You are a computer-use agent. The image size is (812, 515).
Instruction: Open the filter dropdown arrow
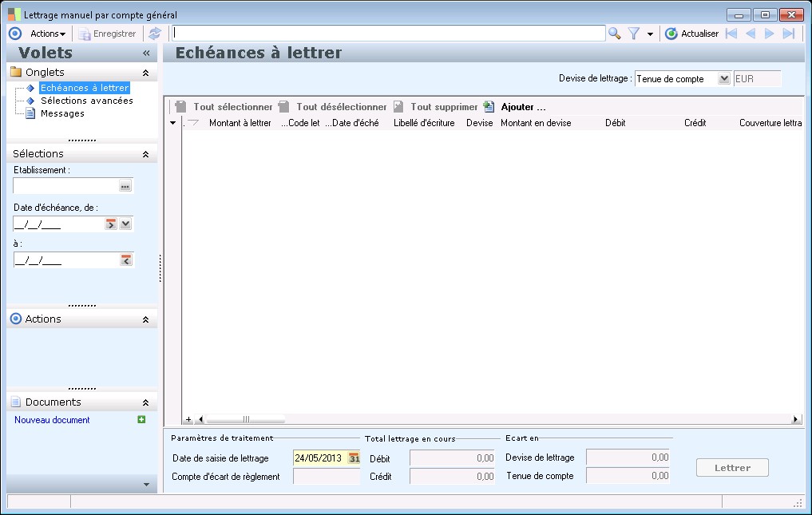pyautogui.click(x=650, y=34)
